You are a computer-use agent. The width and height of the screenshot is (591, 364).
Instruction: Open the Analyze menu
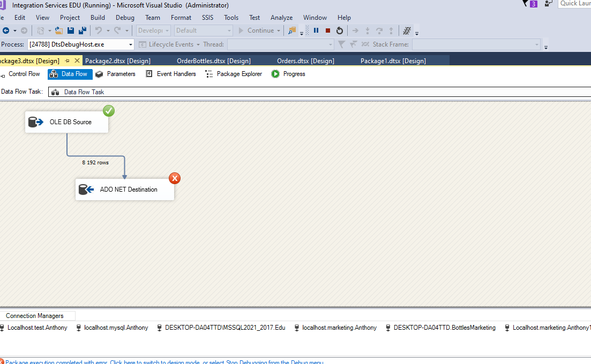click(281, 18)
